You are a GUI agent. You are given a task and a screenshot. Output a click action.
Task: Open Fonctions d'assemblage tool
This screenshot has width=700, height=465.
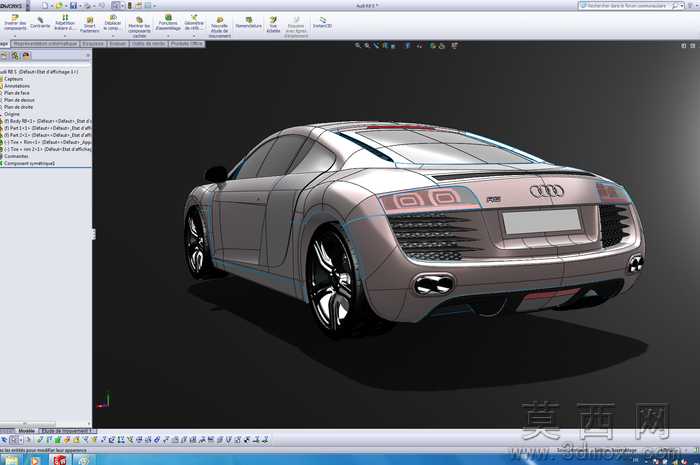point(168,23)
